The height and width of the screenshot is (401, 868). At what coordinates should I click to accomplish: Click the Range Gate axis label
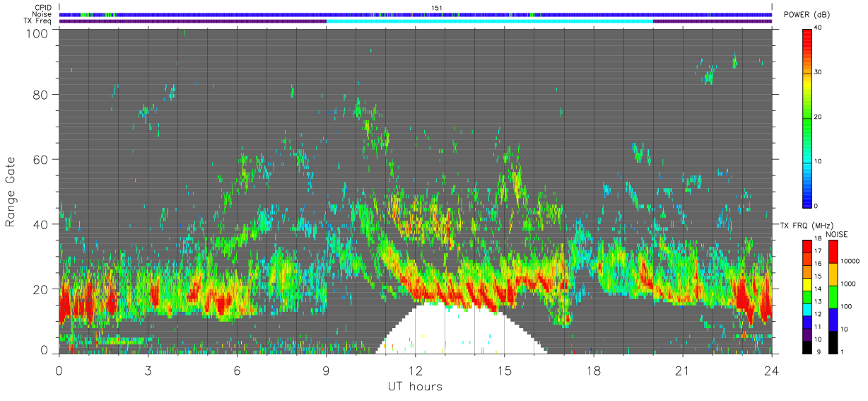click(11, 192)
